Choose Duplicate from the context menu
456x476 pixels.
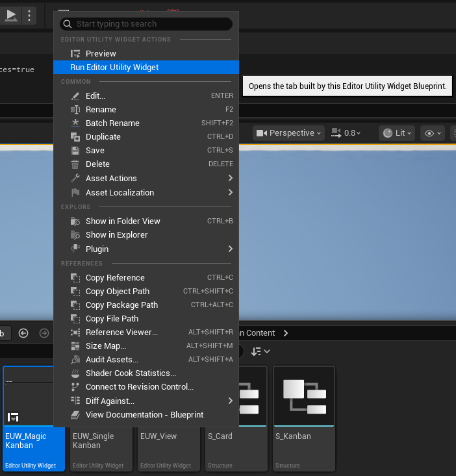(146, 136)
